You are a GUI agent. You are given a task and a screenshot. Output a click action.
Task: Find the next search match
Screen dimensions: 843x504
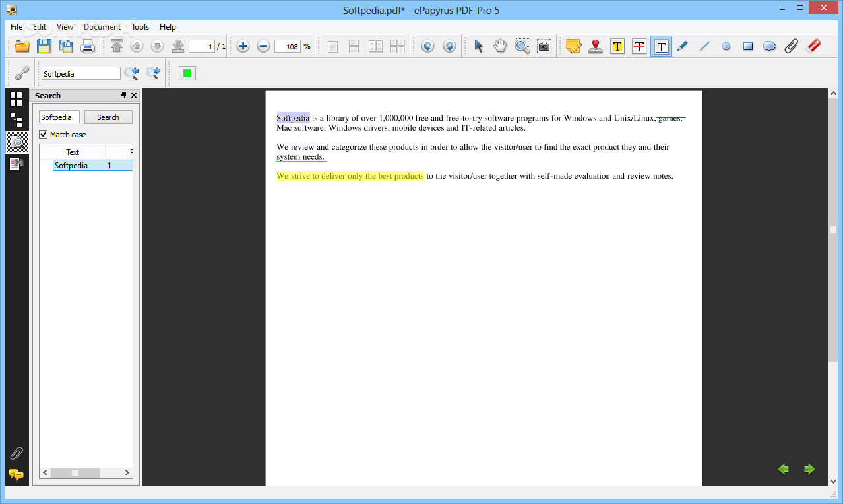(x=153, y=73)
